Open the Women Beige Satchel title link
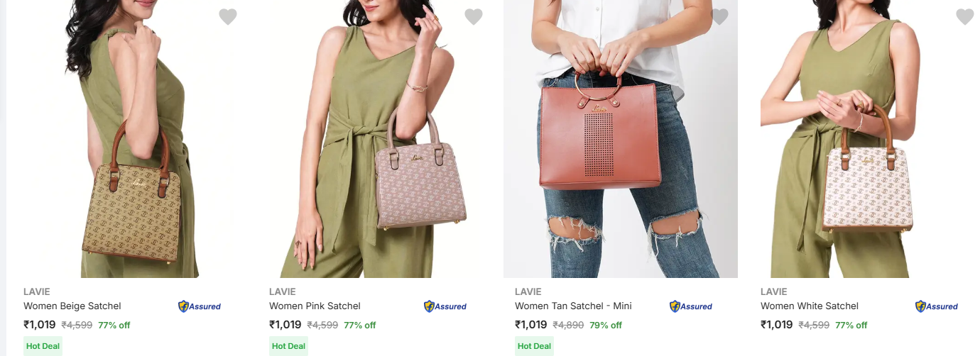 tap(72, 306)
